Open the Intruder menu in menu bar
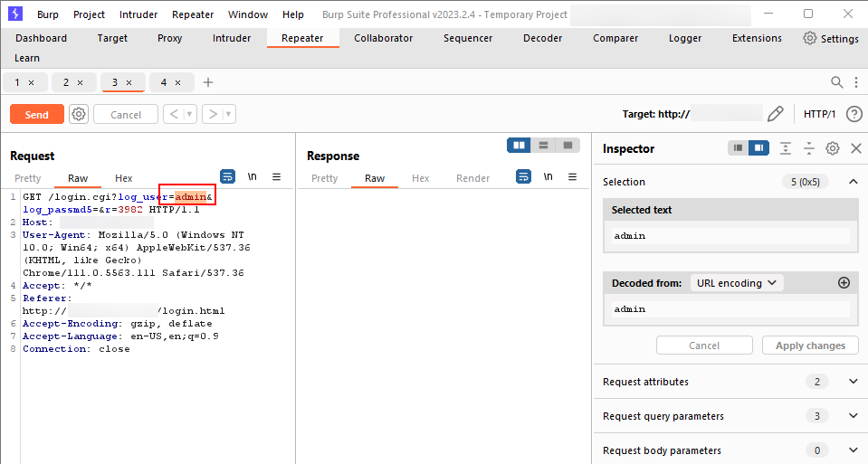868x464 pixels. pos(138,14)
